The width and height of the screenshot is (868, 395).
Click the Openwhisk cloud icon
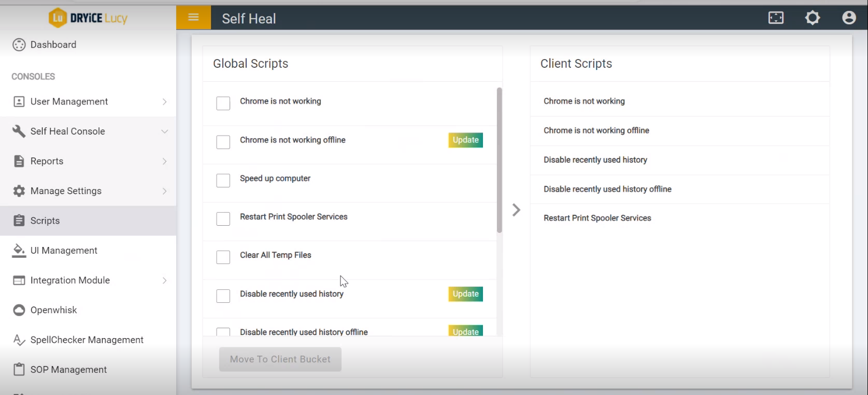(19, 310)
